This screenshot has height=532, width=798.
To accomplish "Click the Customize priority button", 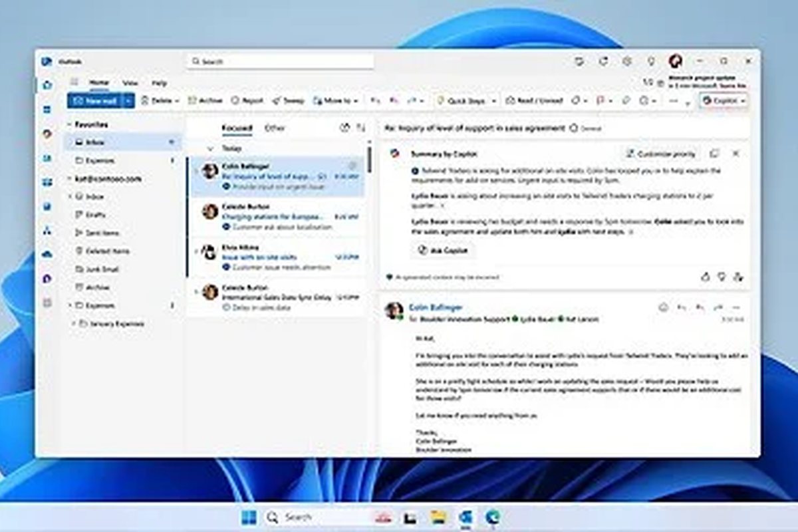I will pyautogui.click(x=661, y=154).
